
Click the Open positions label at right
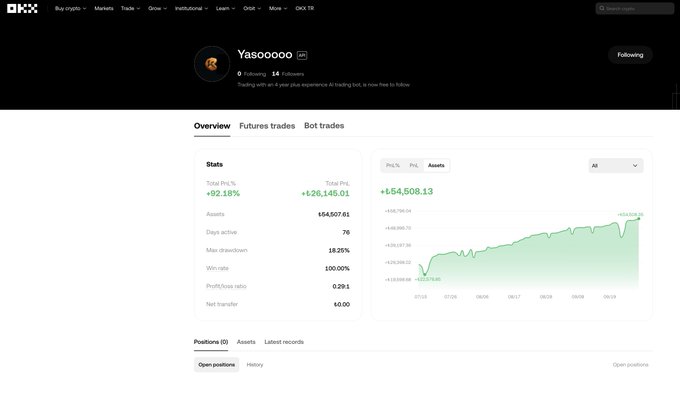point(631,365)
